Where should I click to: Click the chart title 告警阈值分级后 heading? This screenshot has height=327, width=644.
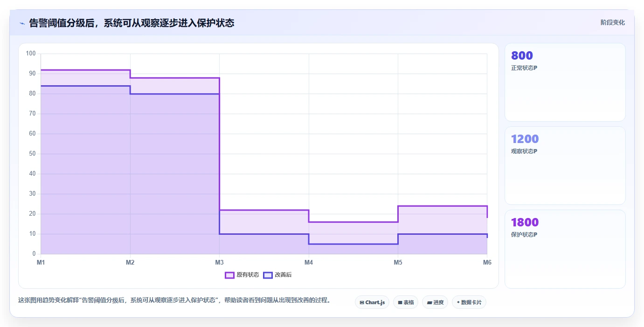[x=132, y=23]
